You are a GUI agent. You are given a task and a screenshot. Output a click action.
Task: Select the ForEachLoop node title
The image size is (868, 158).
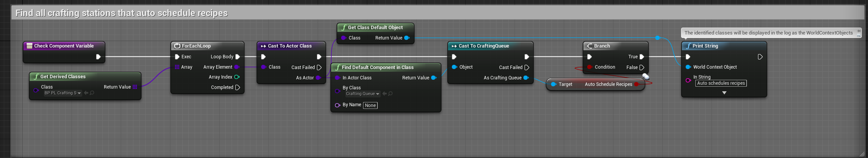[196, 46]
